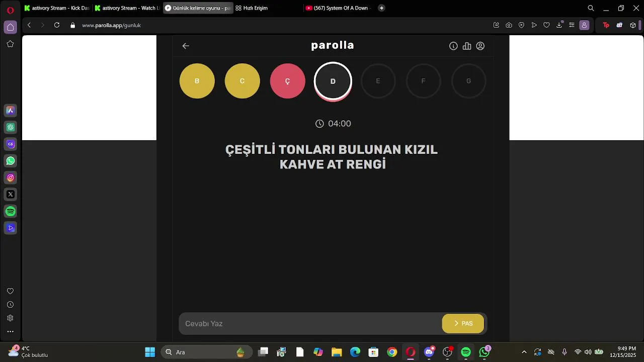Focus the Cevabı Yaz answer field
This screenshot has width=644, height=362.
310,324
